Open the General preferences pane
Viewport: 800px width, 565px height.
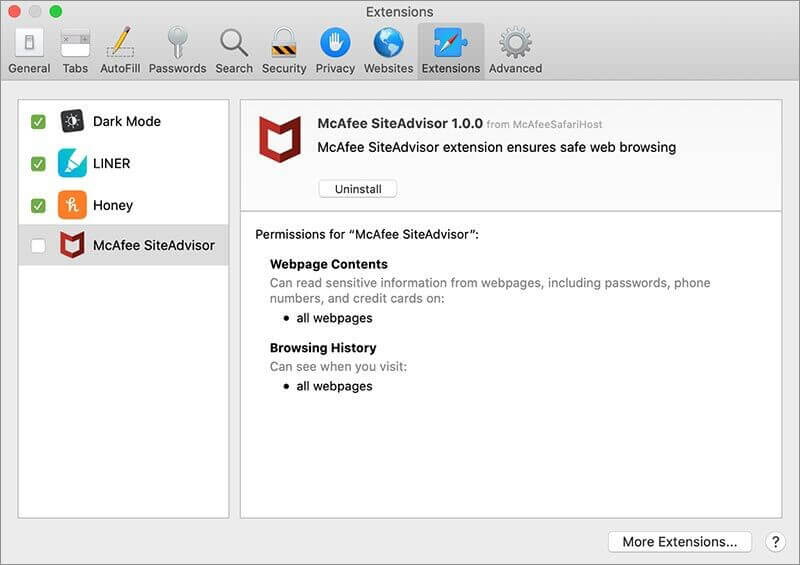[x=29, y=51]
